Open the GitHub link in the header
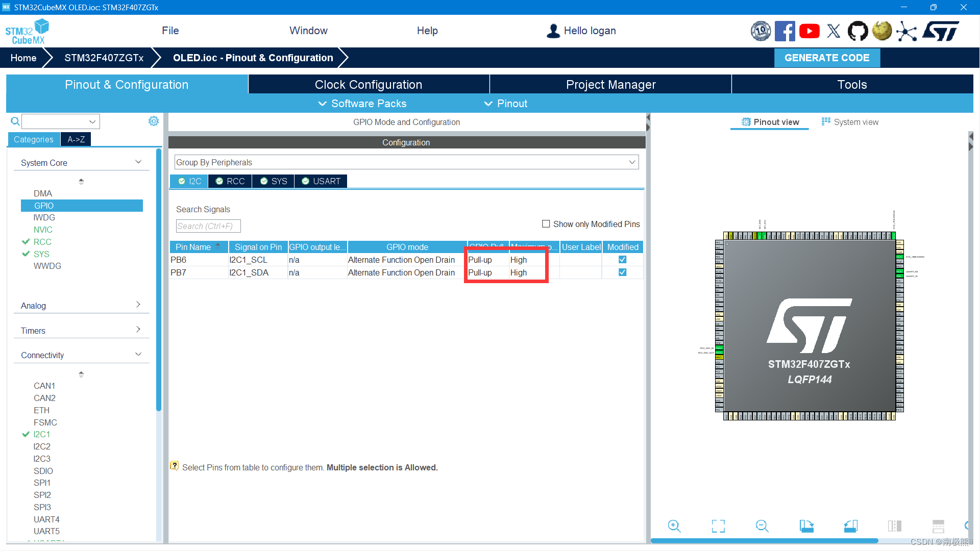 pos(857,31)
